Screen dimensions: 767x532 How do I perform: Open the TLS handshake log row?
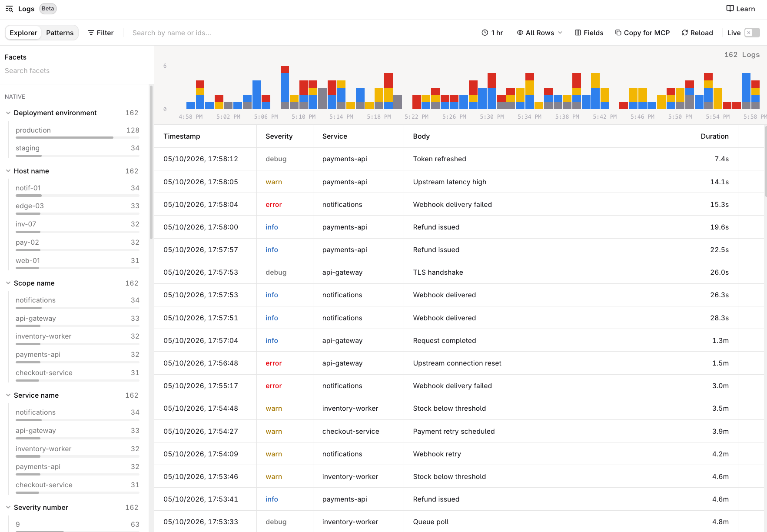coord(459,273)
